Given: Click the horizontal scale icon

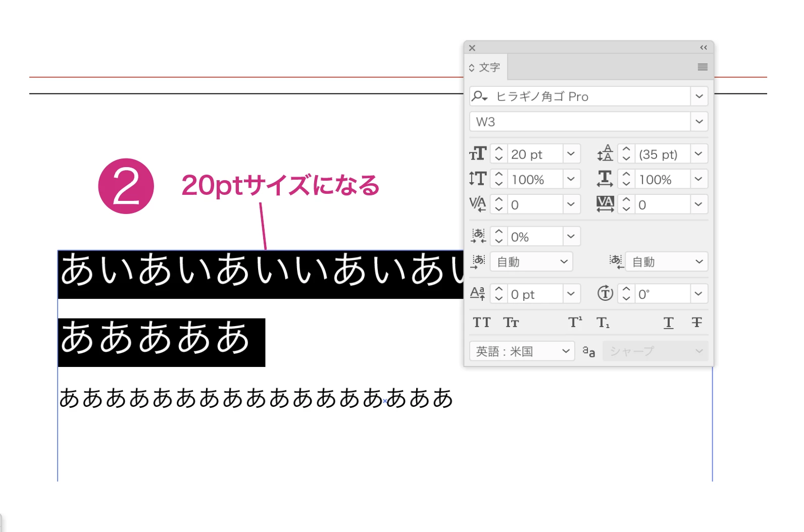Looking at the screenshot, I should coord(605,179).
